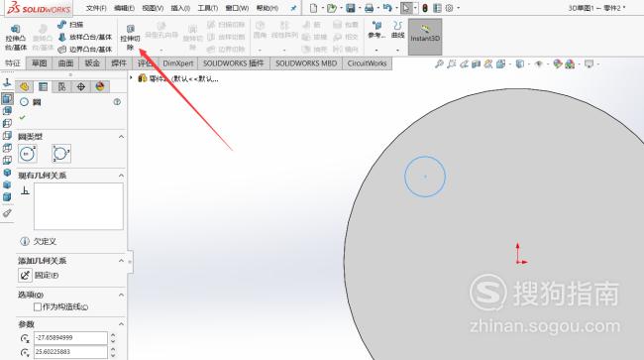The image size is (644, 360).
Task: Collapse the 添加几何关系 section
Action: 121,261
